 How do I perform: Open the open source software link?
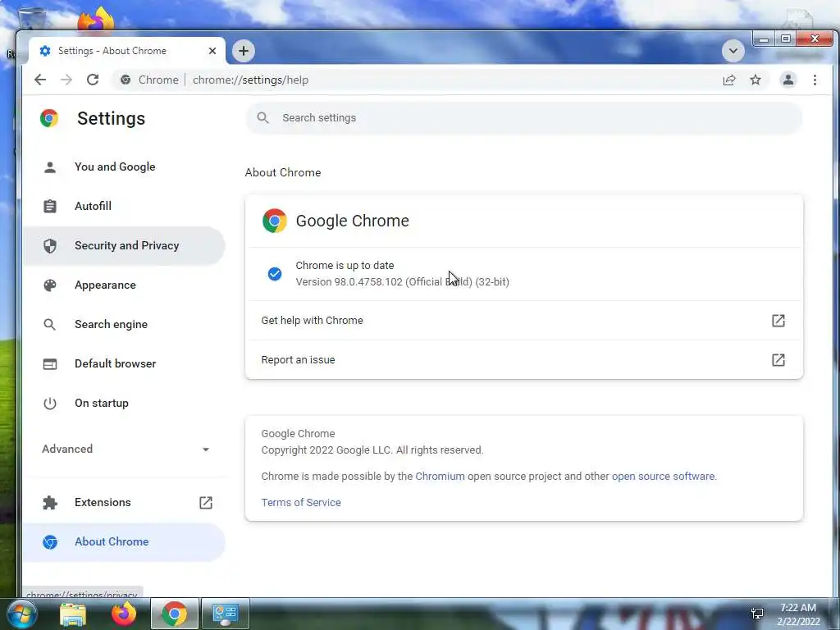click(x=663, y=477)
